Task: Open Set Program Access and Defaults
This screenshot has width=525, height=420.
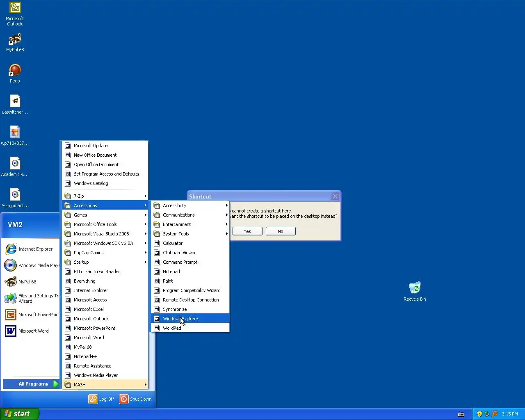Action: (105, 174)
